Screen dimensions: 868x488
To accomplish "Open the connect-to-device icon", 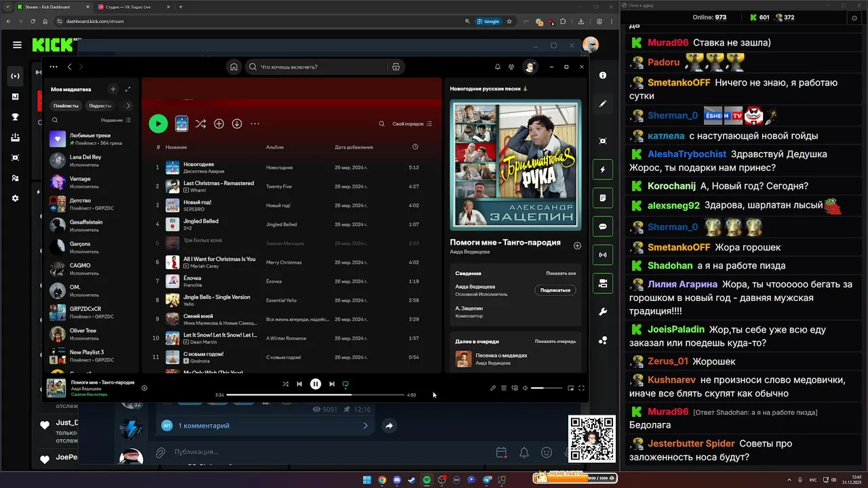I will [515, 388].
